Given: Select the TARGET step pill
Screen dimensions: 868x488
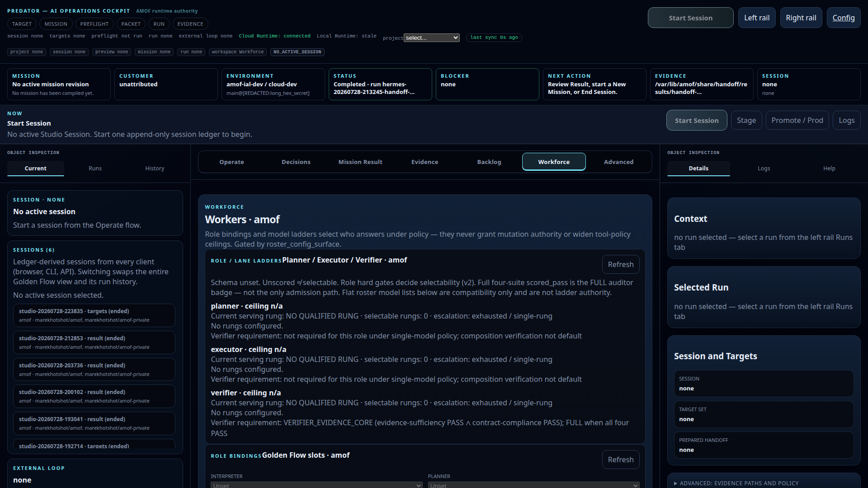Looking at the screenshot, I should click(22, 24).
